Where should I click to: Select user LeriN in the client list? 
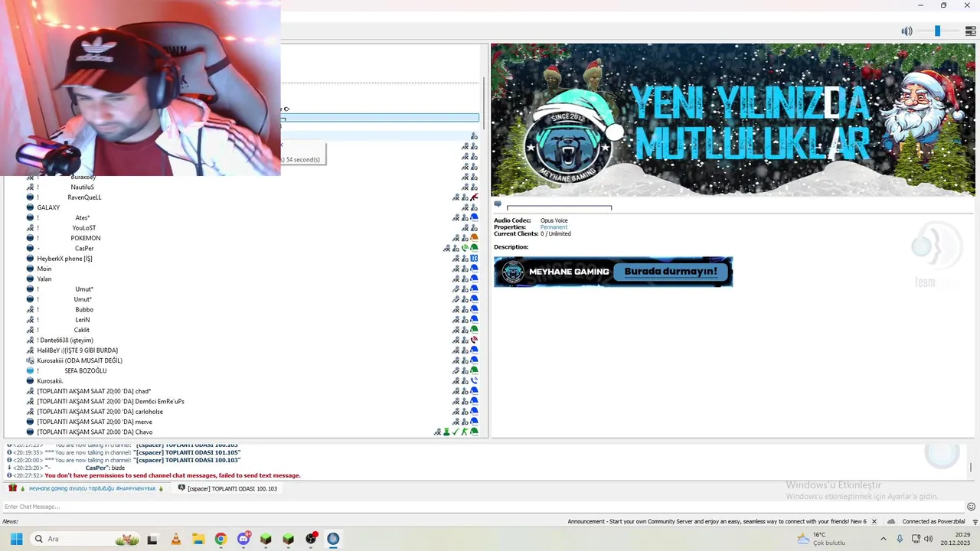pos(83,320)
